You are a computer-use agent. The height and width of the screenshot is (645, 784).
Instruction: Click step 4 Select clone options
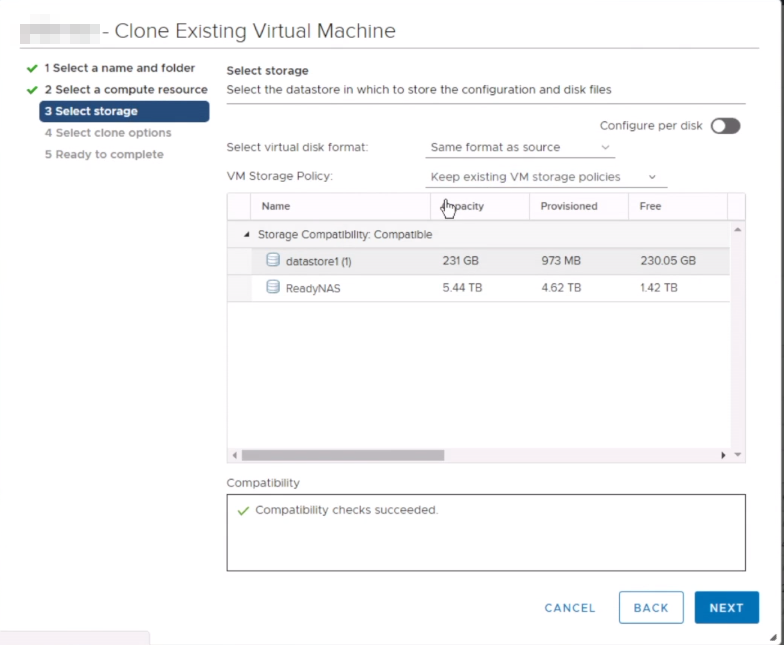(108, 132)
